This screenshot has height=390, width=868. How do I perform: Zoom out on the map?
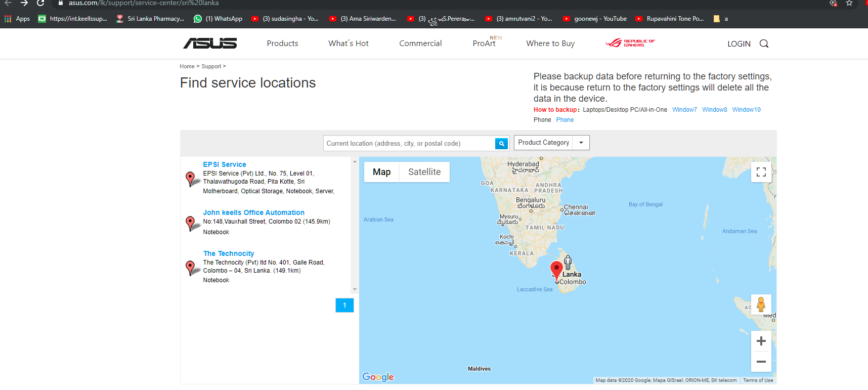coord(761,362)
